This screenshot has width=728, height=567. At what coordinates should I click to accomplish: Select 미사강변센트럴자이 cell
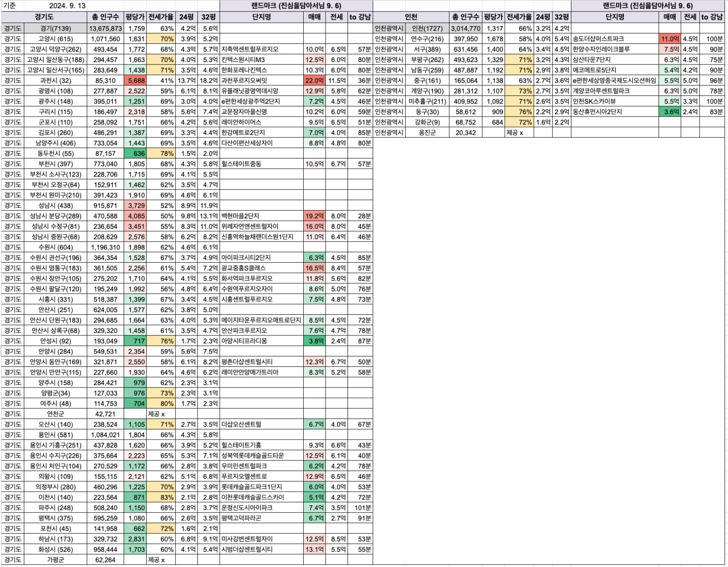(261, 539)
